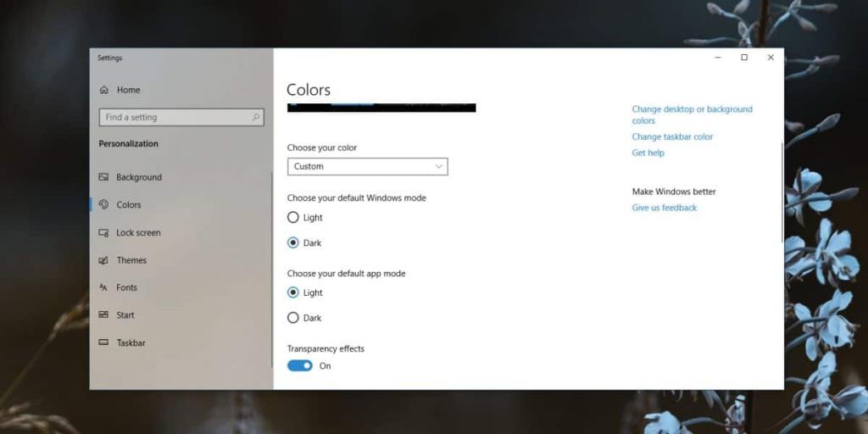Click the Lock screen icon
This screenshot has height=434, width=868.
coord(103,232)
